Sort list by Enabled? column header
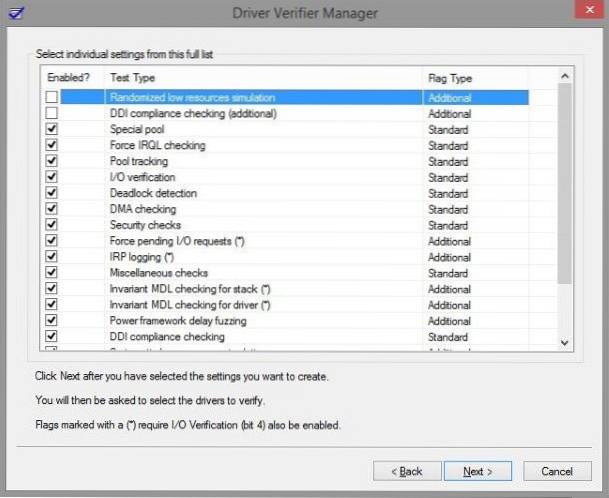Viewport: 609px width, 498px height. coord(70,78)
